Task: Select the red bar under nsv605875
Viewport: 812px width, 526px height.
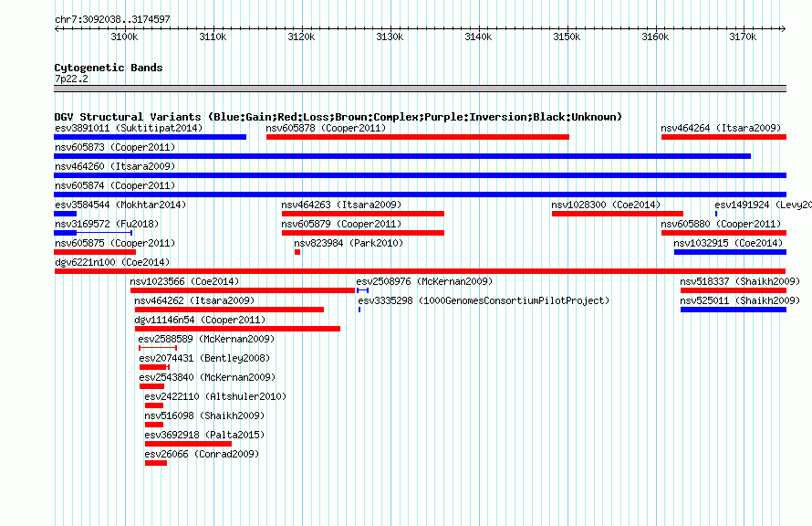Action: pos(95,252)
